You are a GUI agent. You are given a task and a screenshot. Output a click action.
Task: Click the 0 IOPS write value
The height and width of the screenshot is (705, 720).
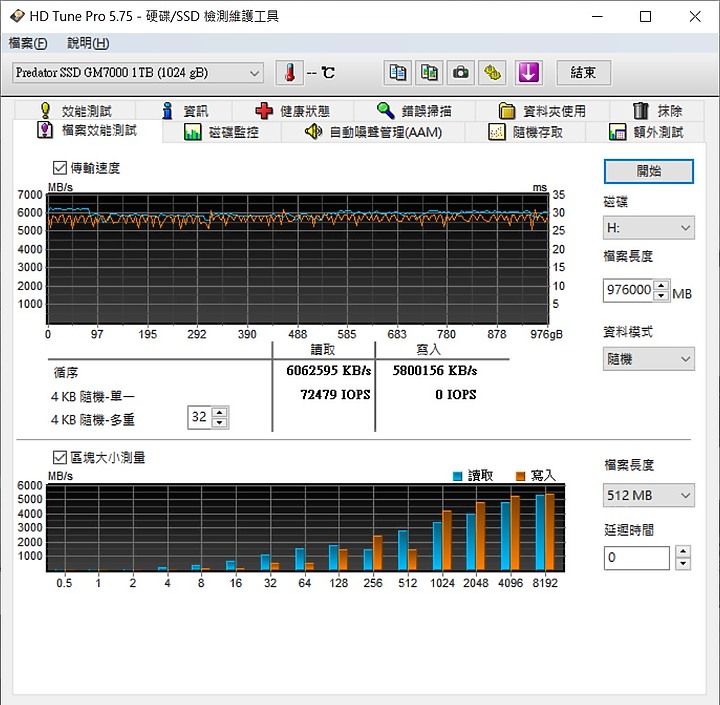(x=456, y=395)
